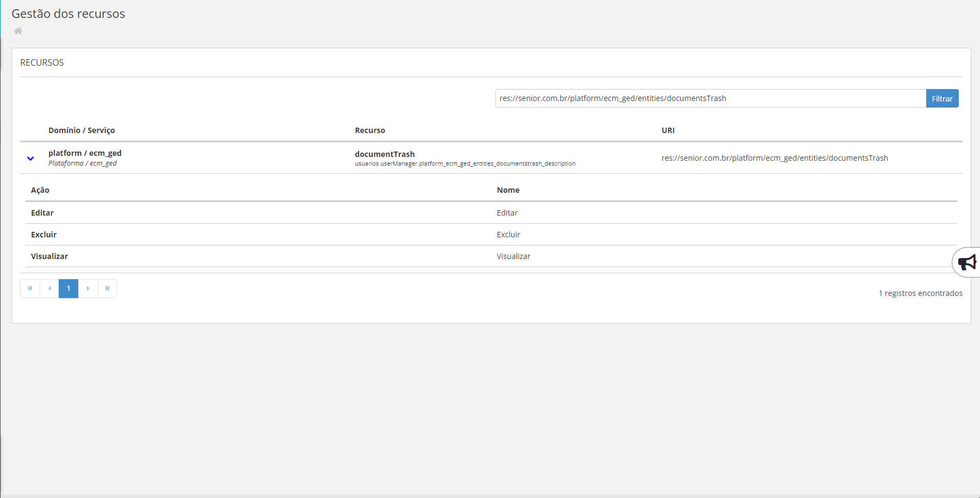Focus the resource URI filter field
Viewport: 980px width, 498px height.
point(710,98)
